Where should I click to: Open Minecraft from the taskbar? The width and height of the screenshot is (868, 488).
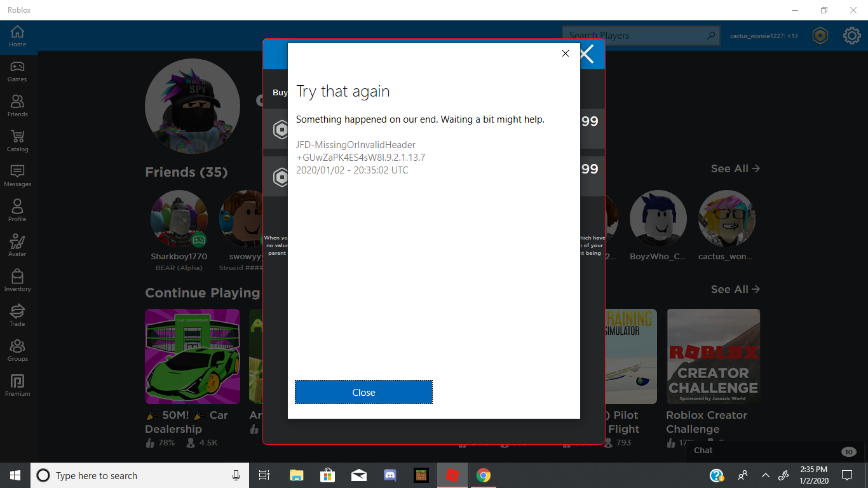point(421,475)
